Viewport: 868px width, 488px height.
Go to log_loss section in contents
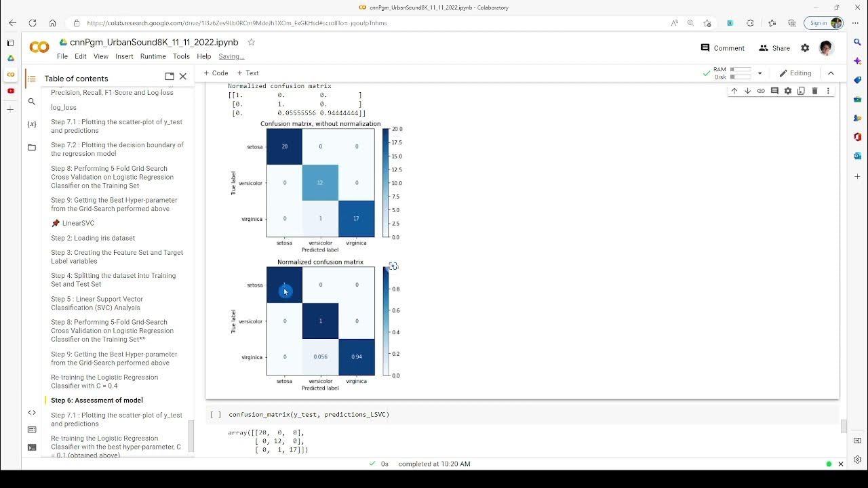point(64,107)
